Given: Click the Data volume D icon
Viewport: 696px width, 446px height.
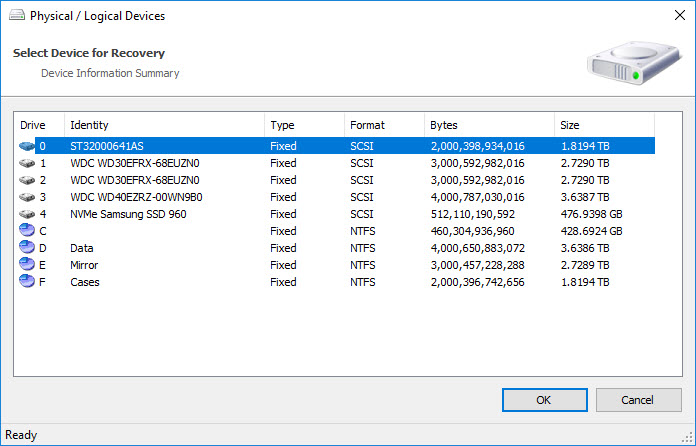Looking at the screenshot, I should tap(27, 248).
